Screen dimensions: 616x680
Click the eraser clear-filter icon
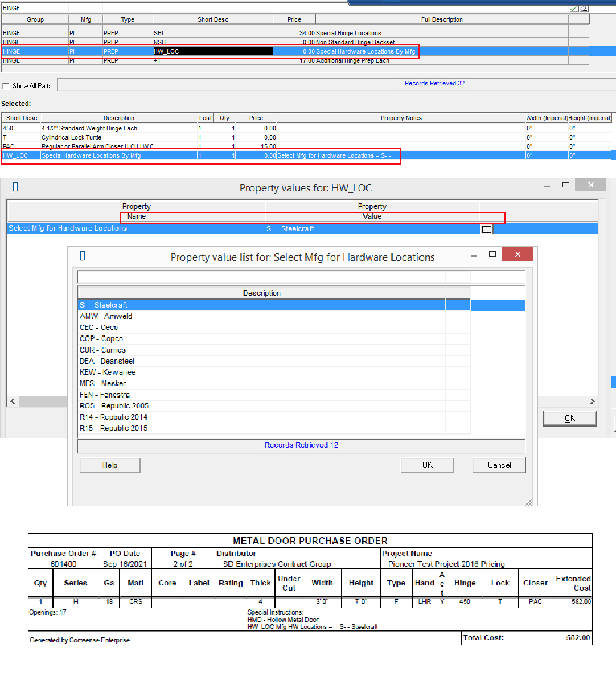click(584, 9)
